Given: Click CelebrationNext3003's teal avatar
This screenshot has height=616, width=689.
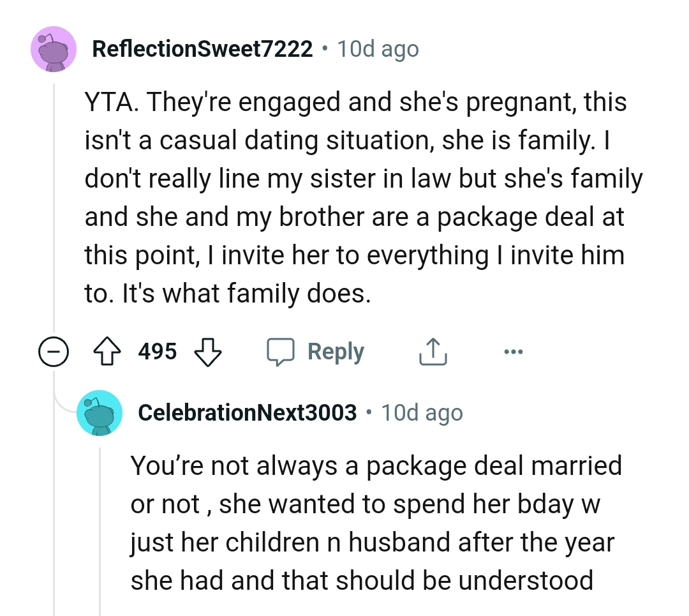Looking at the screenshot, I should click(x=100, y=412).
